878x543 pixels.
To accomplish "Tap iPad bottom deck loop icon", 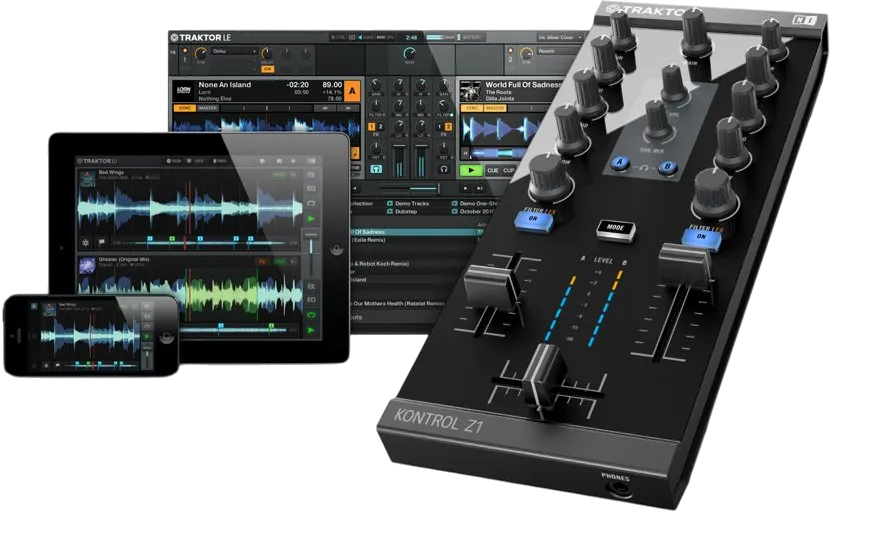I will pos(311,315).
